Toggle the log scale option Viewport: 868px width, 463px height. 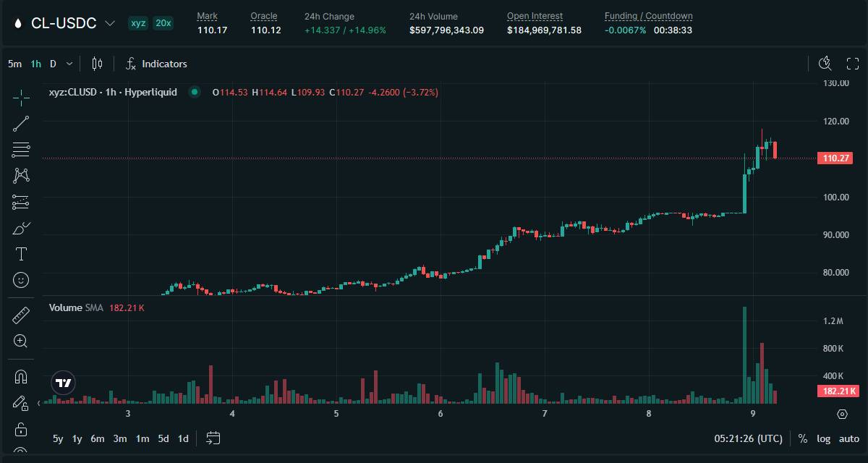(823, 438)
